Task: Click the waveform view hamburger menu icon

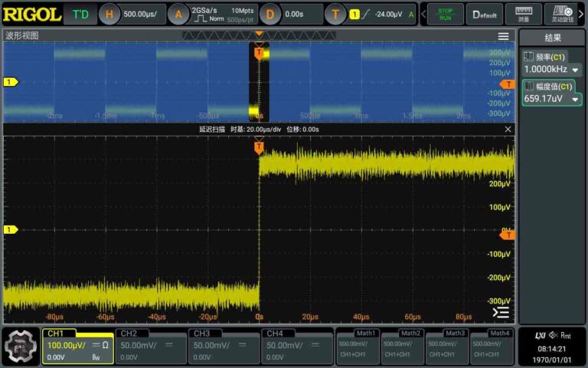Action: 503,36
